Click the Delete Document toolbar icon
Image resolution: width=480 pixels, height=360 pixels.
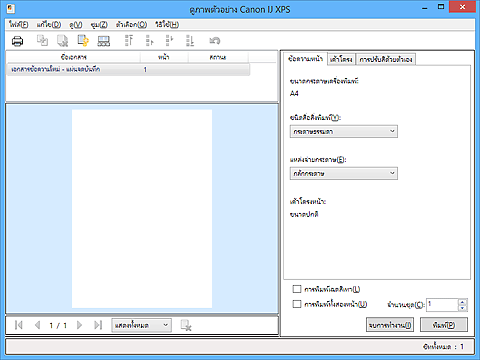62,41
